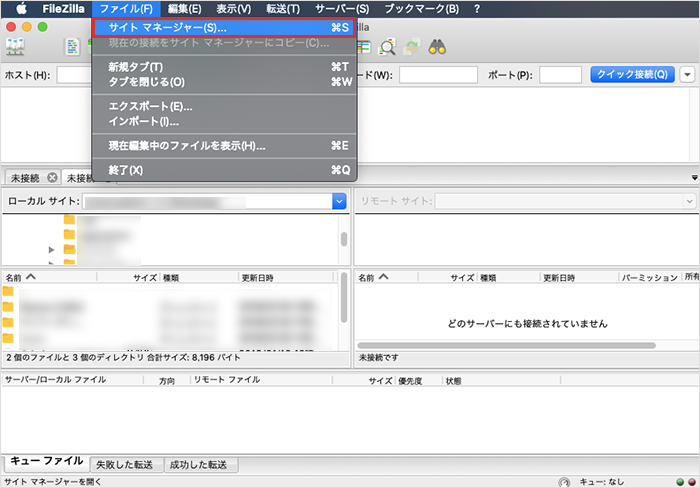Switch to the 失敗した転送 tab
The height and width of the screenshot is (488, 700).
pyautogui.click(x=125, y=465)
